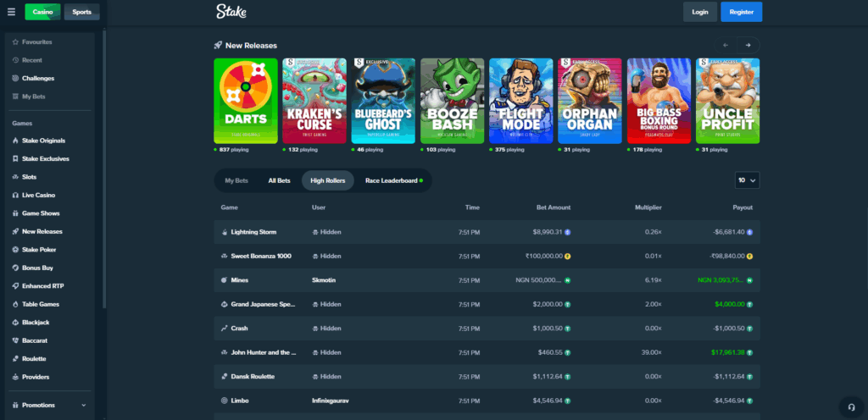Select the High Rollers tab
868x420 pixels.
(328, 180)
